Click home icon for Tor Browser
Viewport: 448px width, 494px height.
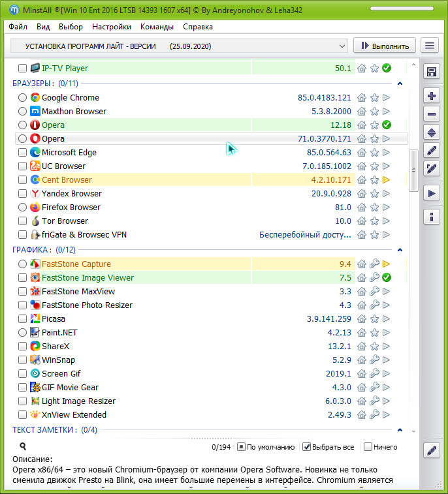362,221
